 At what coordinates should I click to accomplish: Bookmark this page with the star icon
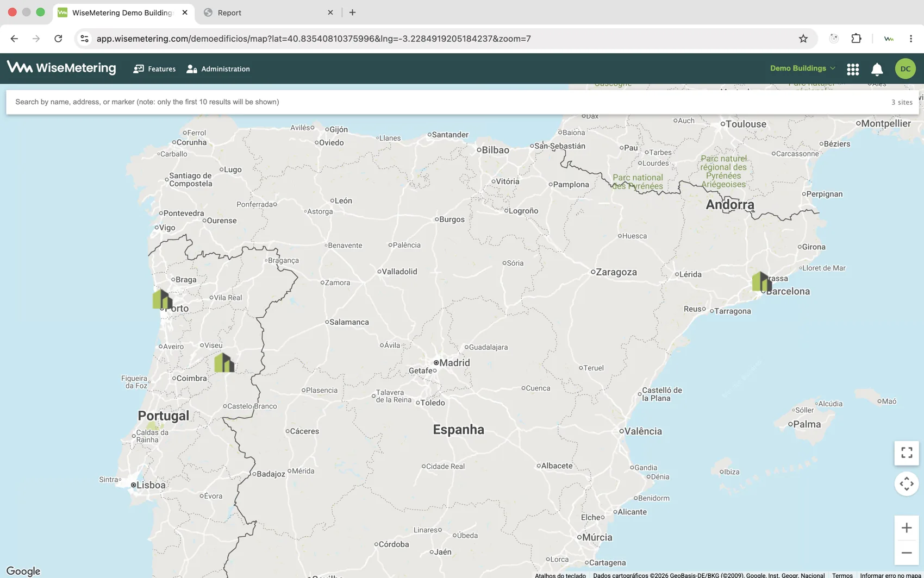click(803, 39)
